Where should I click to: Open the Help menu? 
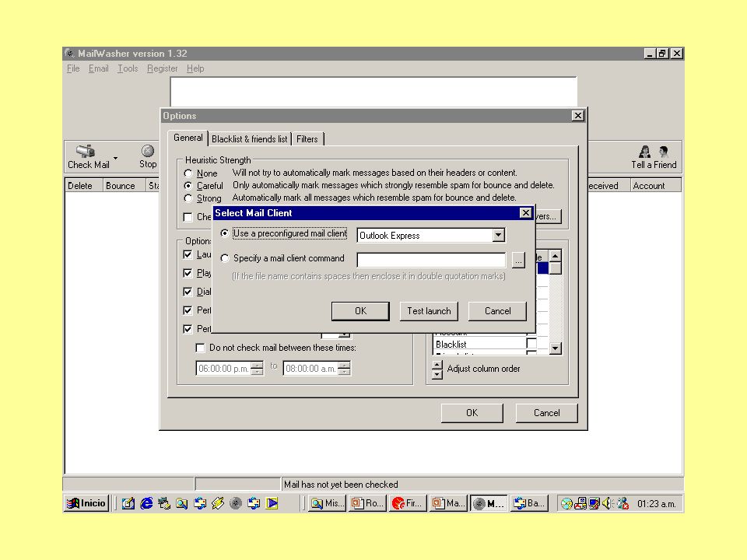195,68
